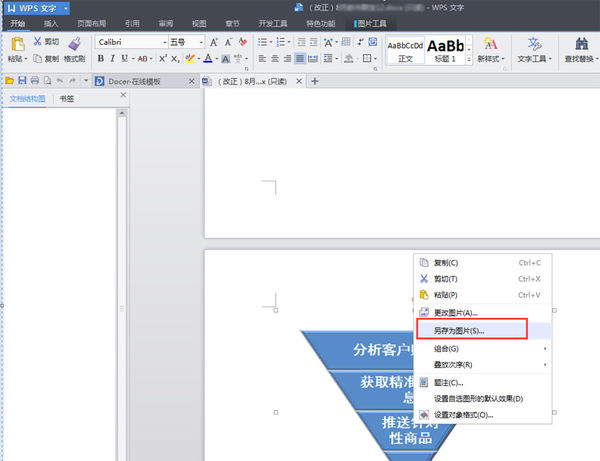Click 查找替换 binoculars icon
This screenshot has width=600, height=461.
click(x=581, y=44)
